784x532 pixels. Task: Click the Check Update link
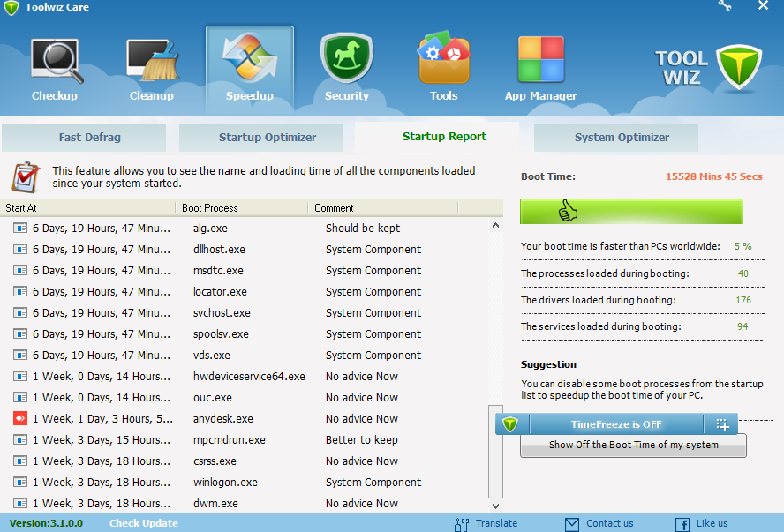(144, 523)
